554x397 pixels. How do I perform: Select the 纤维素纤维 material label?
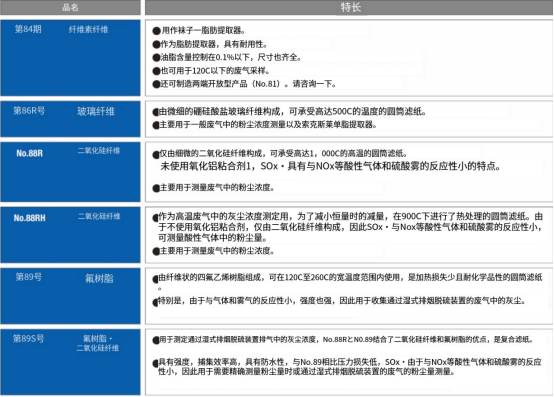88,30
